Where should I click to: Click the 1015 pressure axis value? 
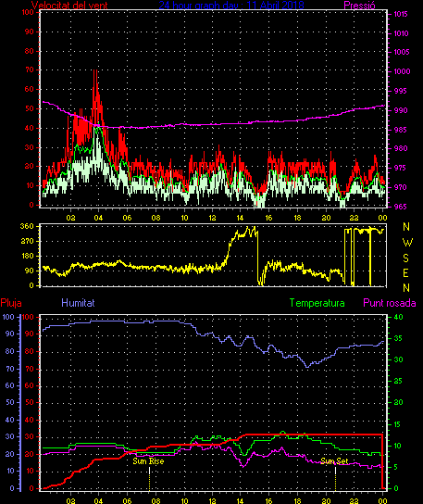(401, 14)
